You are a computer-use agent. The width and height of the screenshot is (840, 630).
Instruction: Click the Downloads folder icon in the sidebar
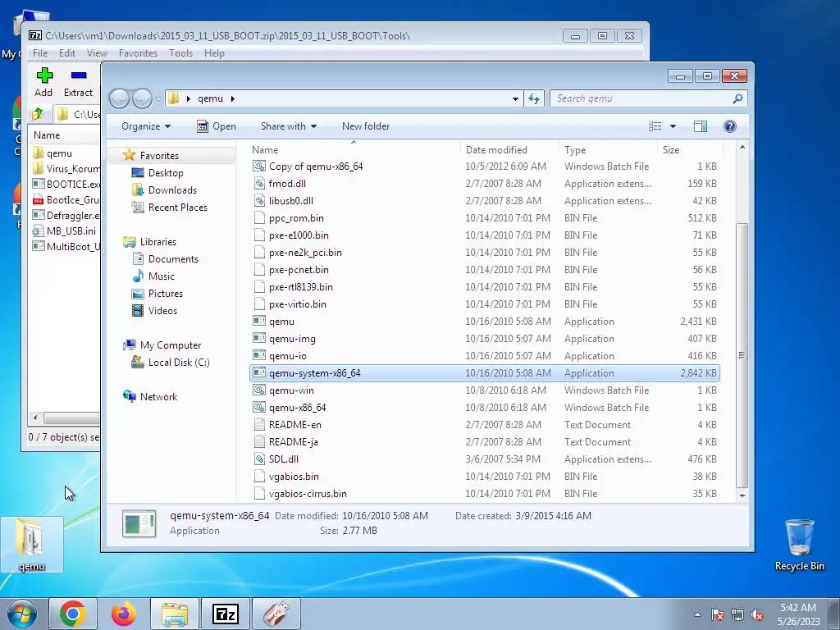[x=138, y=190]
